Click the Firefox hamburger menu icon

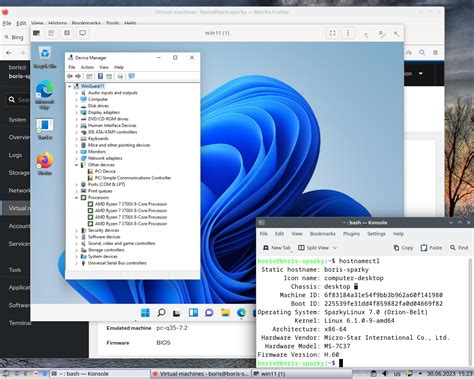pyautogui.click(x=435, y=52)
